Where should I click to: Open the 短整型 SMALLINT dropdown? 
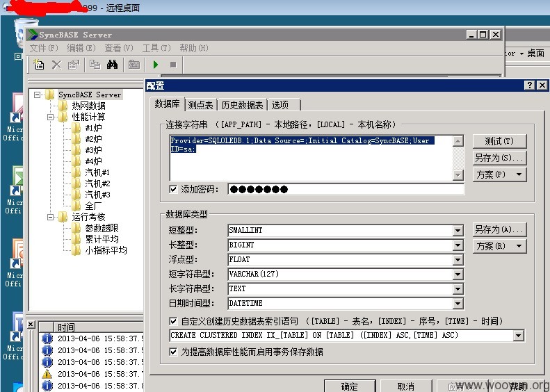[458, 230]
